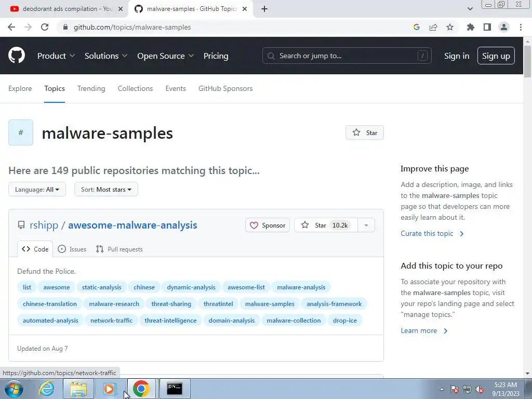
Task: Go to the Trending tab
Action: point(91,88)
